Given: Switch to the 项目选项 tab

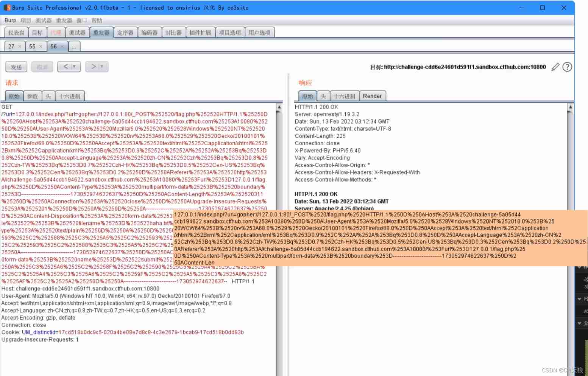Looking at the screenshot, I should coord(230,33).
